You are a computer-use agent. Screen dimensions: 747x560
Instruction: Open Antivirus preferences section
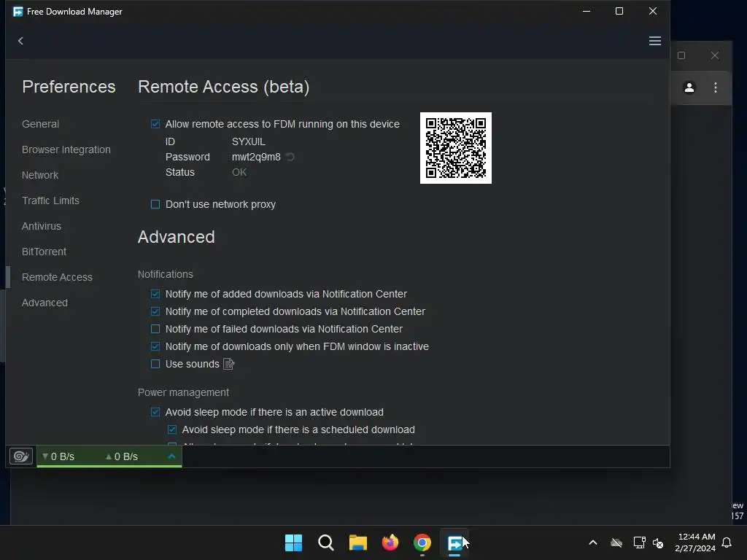[x=42, y=226]
